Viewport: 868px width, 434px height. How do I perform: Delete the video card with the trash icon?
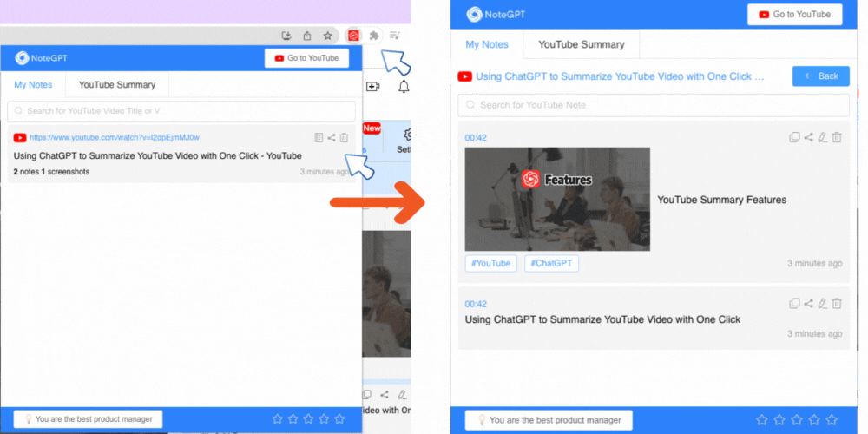(x=344, y=137)
